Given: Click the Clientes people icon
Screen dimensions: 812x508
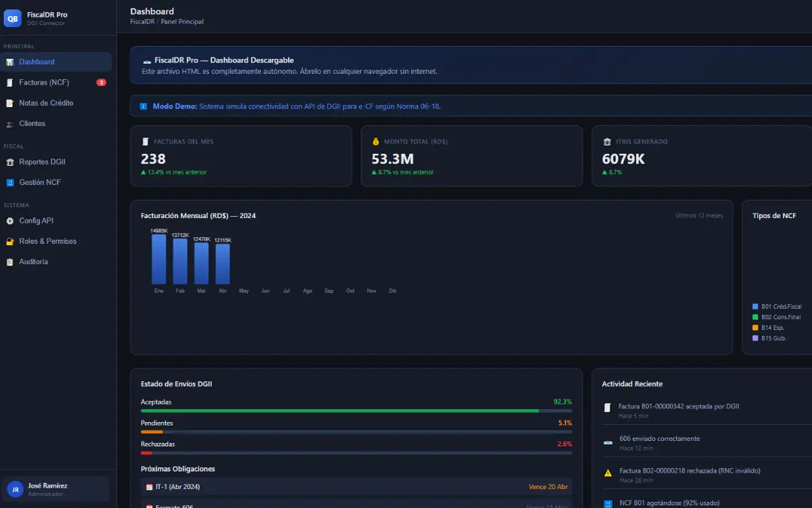Looking at the screenshot, I should coord(9,124).
